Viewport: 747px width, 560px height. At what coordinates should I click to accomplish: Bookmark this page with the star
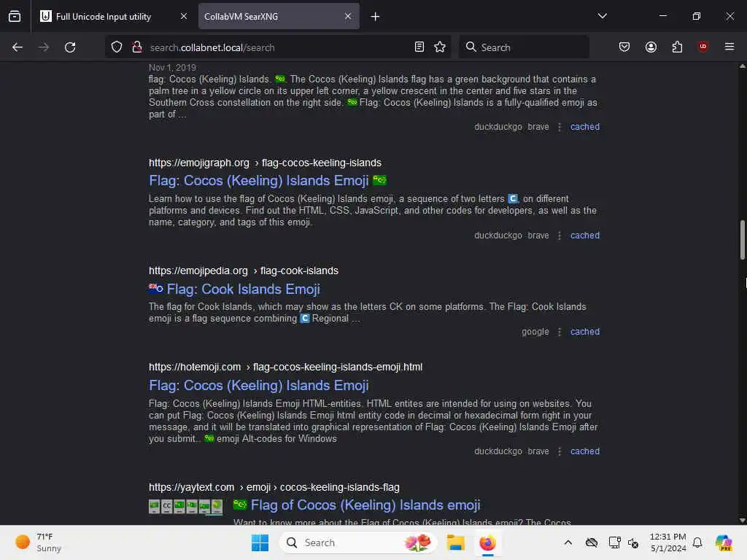[x=440, y=47]
